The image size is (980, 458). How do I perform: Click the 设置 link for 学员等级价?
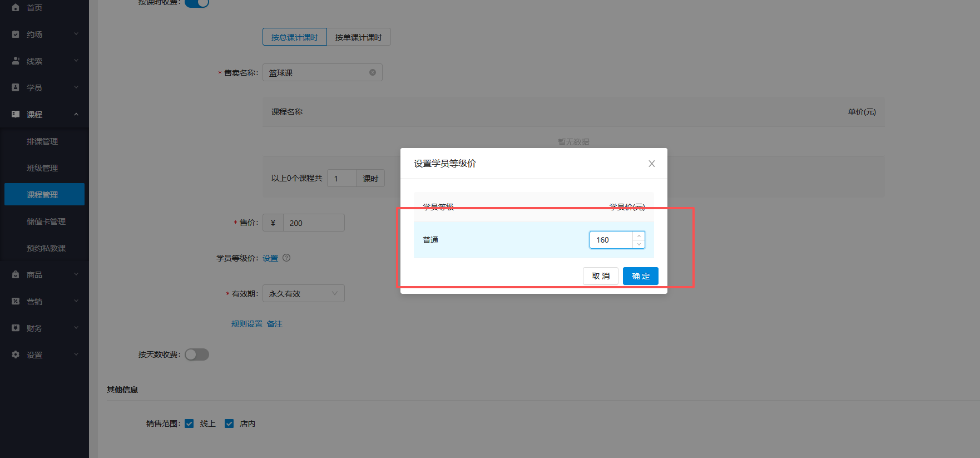[270, 258]
